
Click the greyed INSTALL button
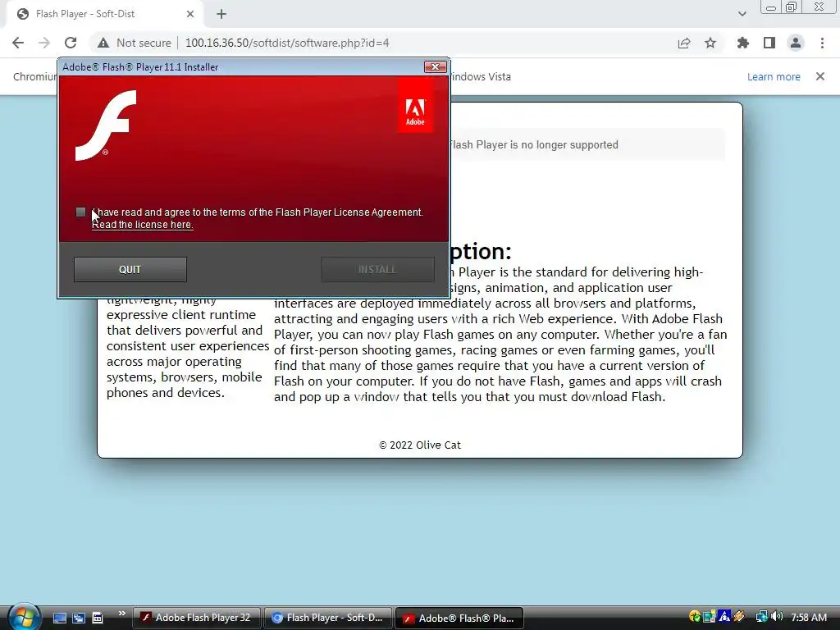[x=377, y=269]
